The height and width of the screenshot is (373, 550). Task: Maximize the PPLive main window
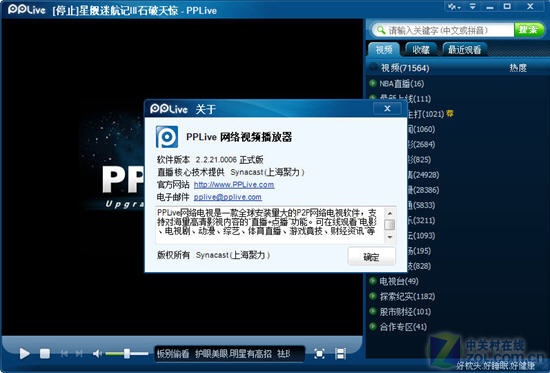pos(507,6)
